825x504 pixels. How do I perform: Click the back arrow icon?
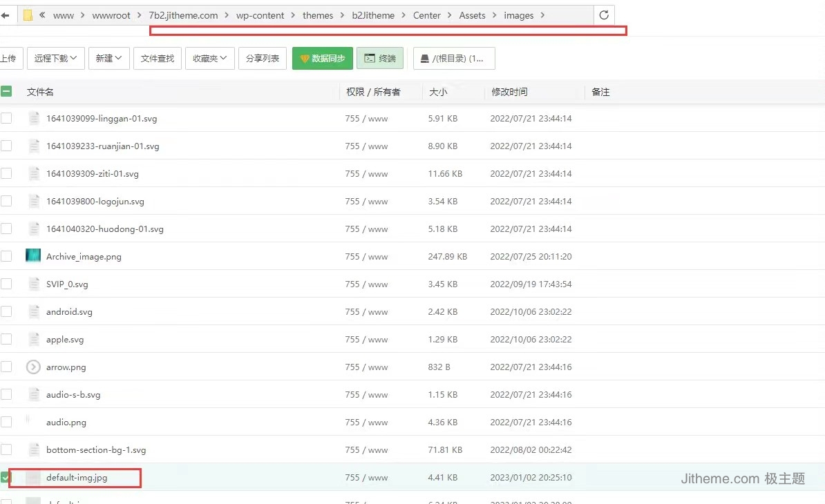[5, 15]
